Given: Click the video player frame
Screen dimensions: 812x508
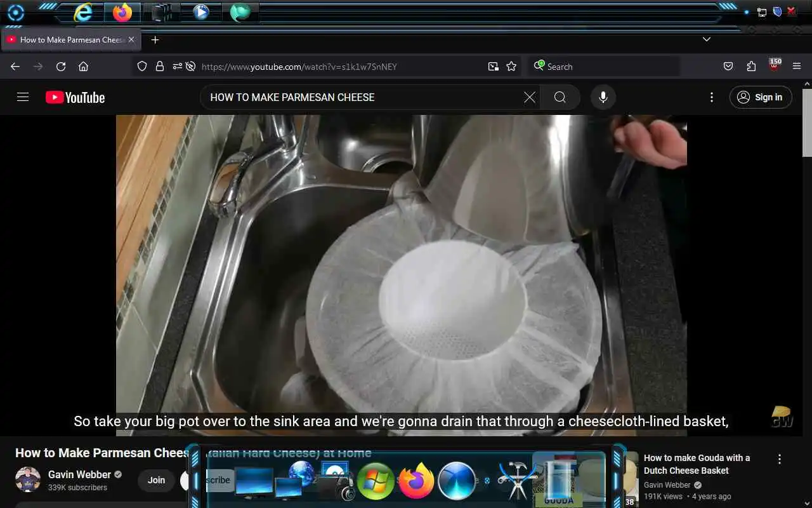Looking at the screenshot, I should (401, 275).
